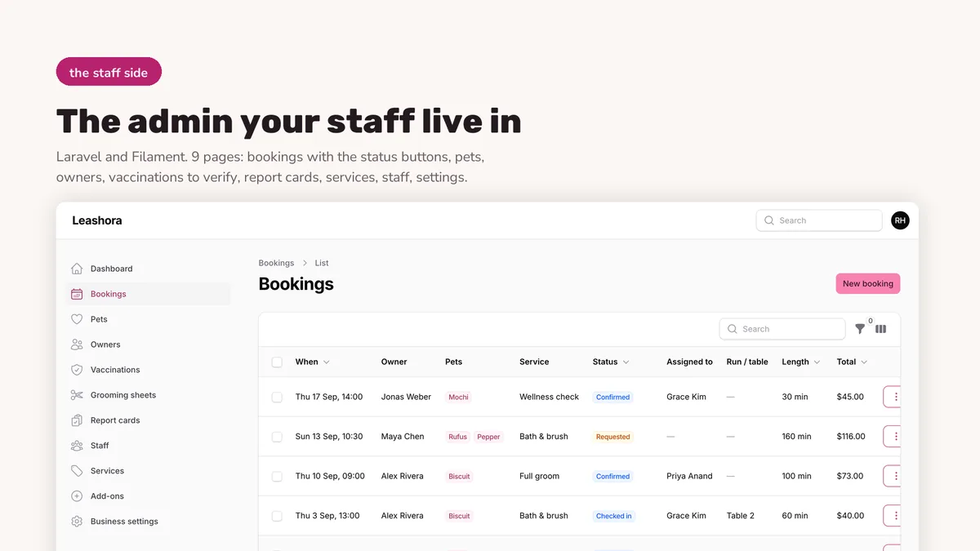
Task: Click the Staff group icon
Action: tap(77, 446)
